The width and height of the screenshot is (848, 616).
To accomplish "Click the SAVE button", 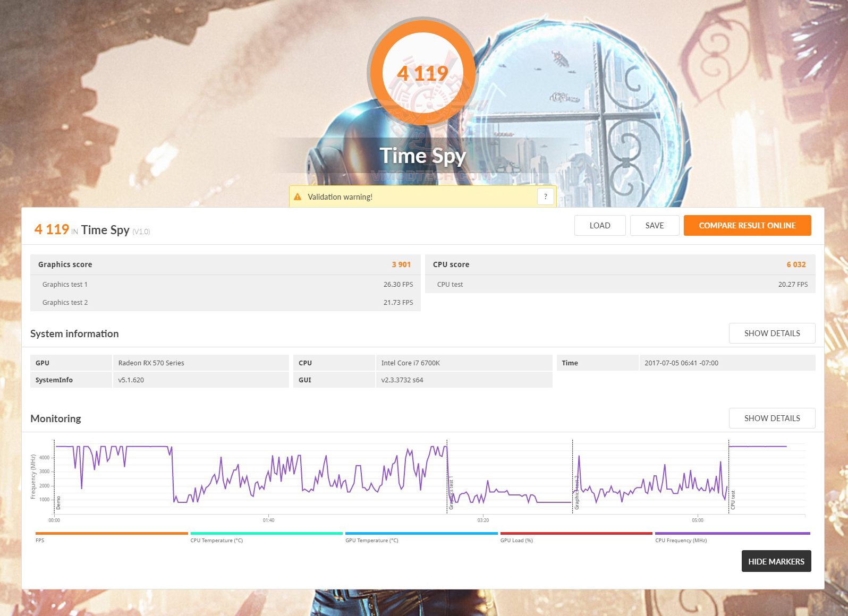I will click(x=655, y=226).
